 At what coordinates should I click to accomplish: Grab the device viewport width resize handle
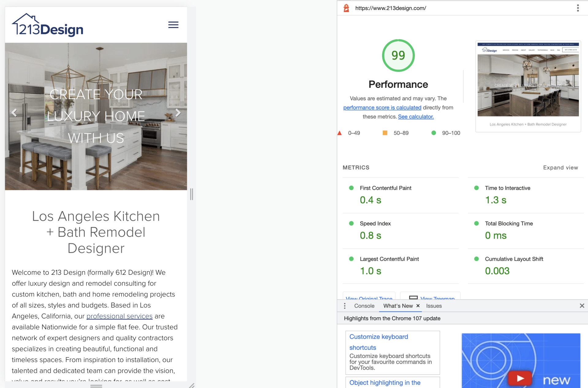click(x=191, y=194)
